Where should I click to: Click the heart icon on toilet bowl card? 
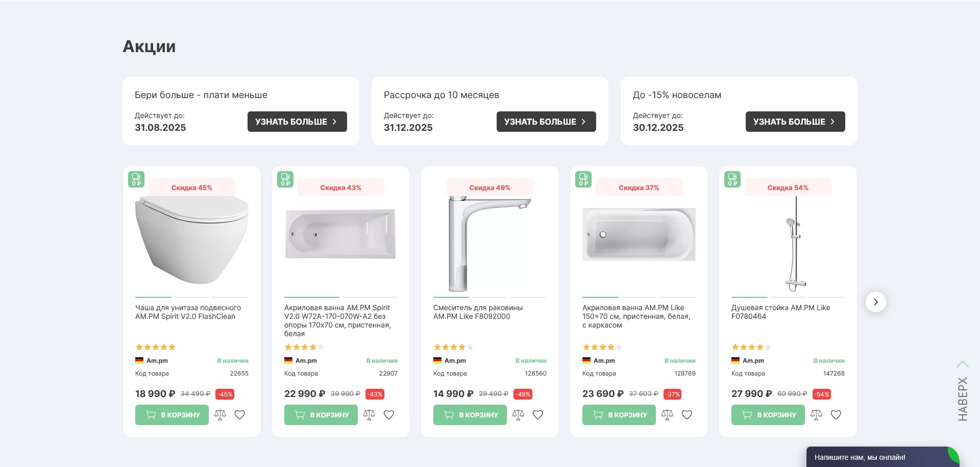pos(240,415)
